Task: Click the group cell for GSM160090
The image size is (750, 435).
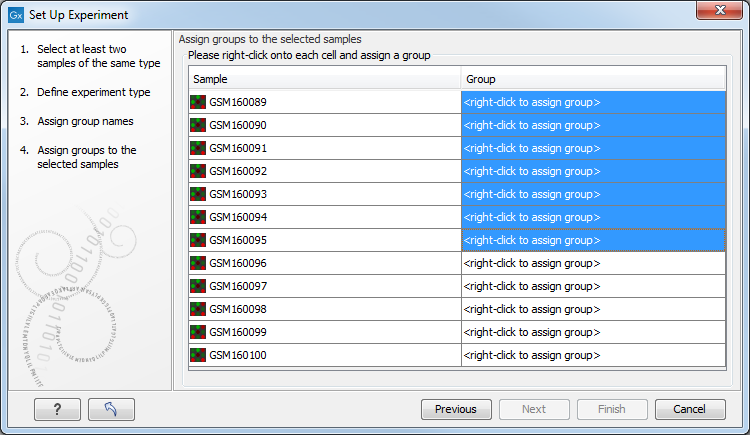Action: pos(593,125)
